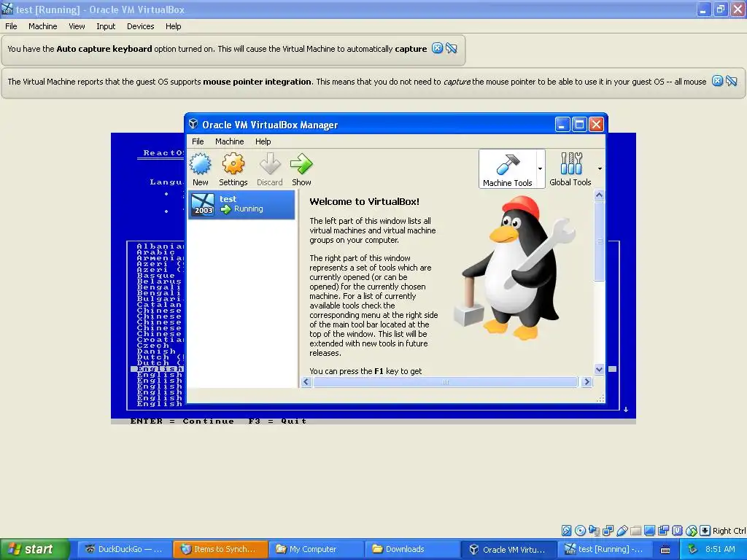Open My Computer from the taskbar
Viewport: 747px width, 560px height.
click(x=315, y=549)
